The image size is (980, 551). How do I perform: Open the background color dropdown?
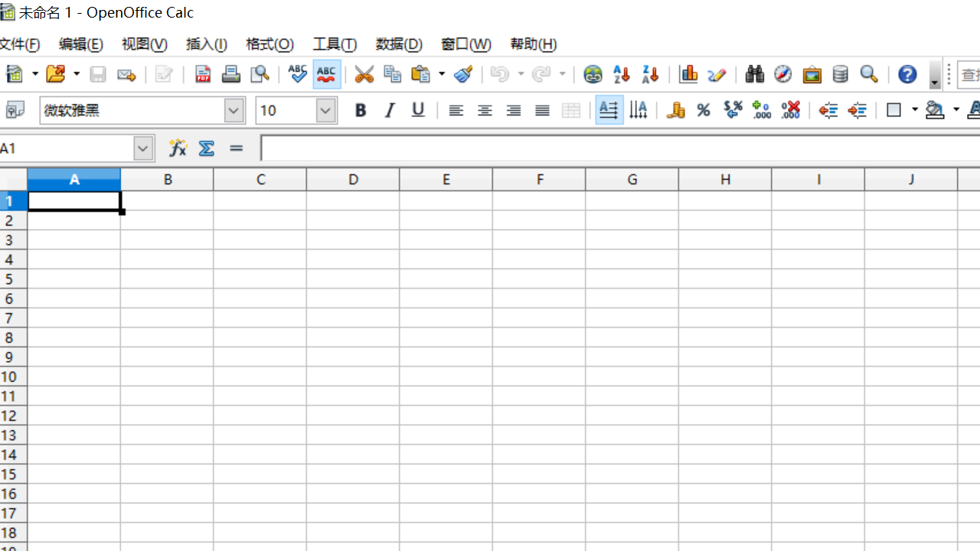point(955,110)
